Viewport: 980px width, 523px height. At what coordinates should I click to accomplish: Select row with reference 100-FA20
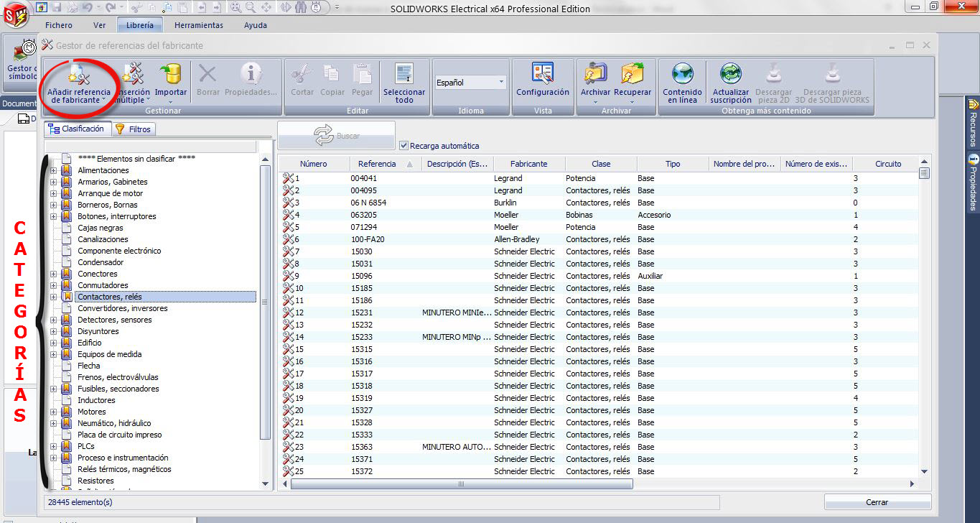pos(368,239)
